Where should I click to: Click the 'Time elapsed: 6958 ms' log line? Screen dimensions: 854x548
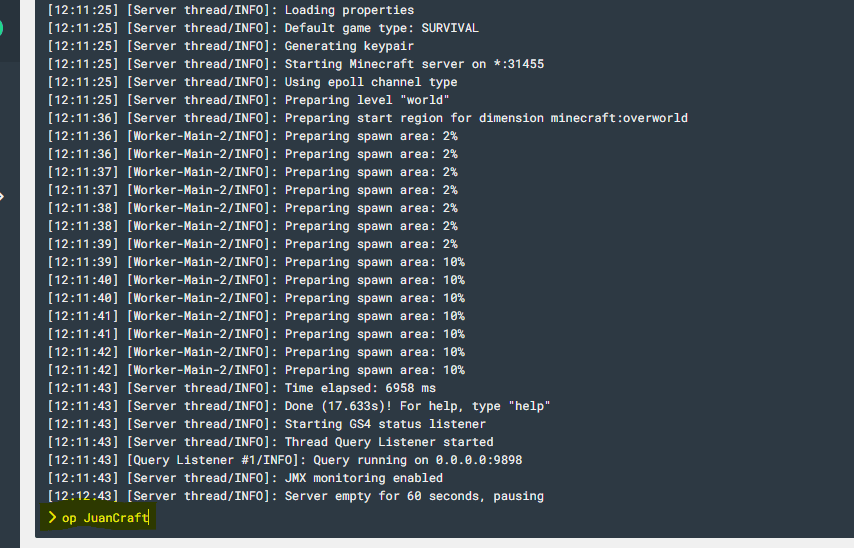(x=242, y=388)
